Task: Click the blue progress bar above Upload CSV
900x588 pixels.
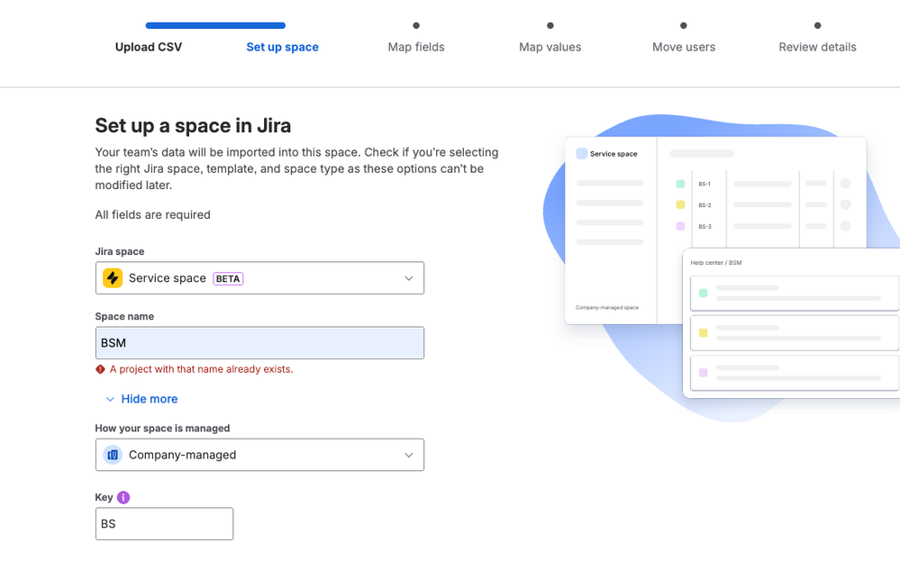Action: (215, 25)
